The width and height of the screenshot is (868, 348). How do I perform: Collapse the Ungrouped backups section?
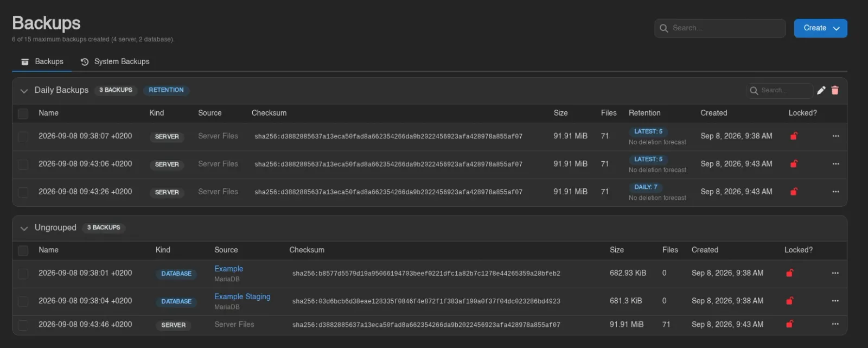24,228
